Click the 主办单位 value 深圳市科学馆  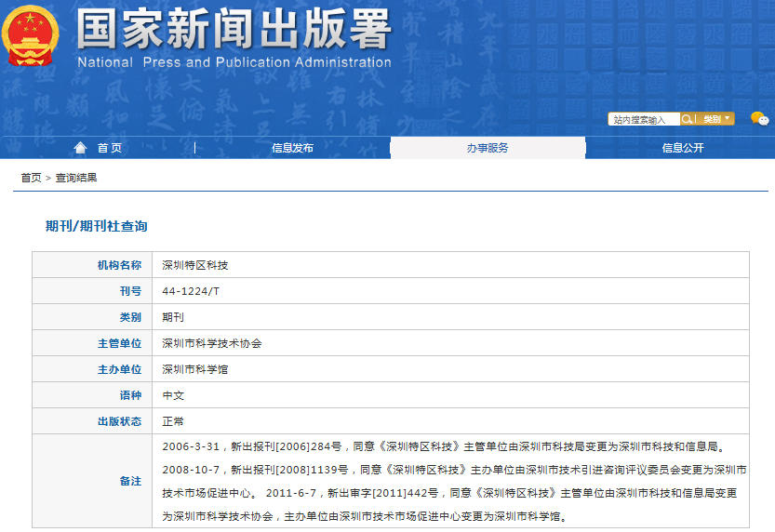pos(195,369)
